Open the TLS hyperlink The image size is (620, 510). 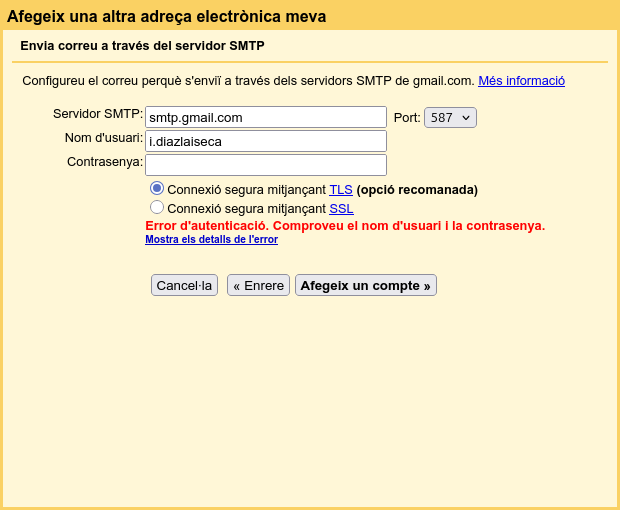pyautogui.click(x=340, y=190)
